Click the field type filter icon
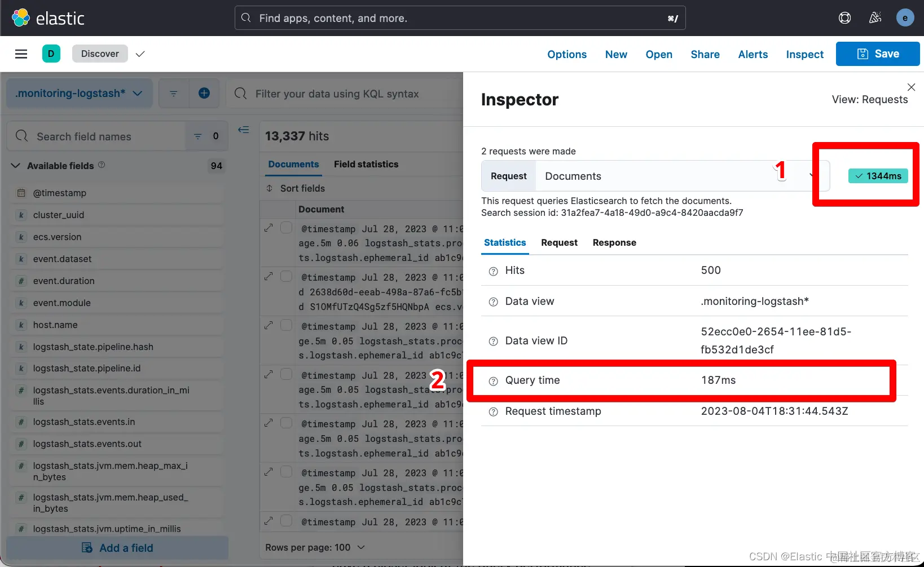The height and width of the screenshot is (567, 924). pyautogui.click(x=198, y=136)
